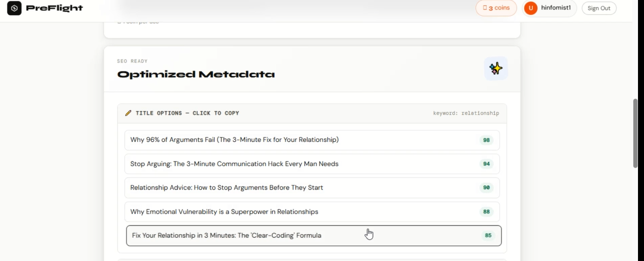Click the score badge 98

[486, 140]
